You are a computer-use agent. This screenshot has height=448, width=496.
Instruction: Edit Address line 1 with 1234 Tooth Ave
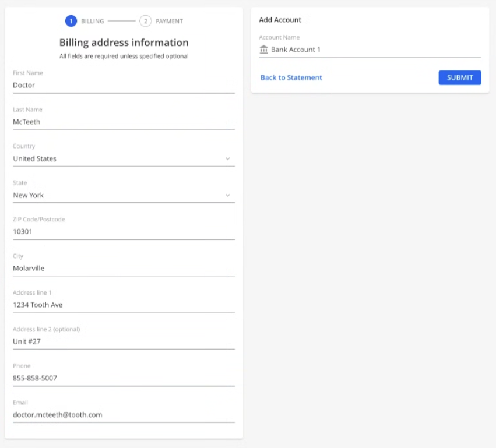click(124, 305)
